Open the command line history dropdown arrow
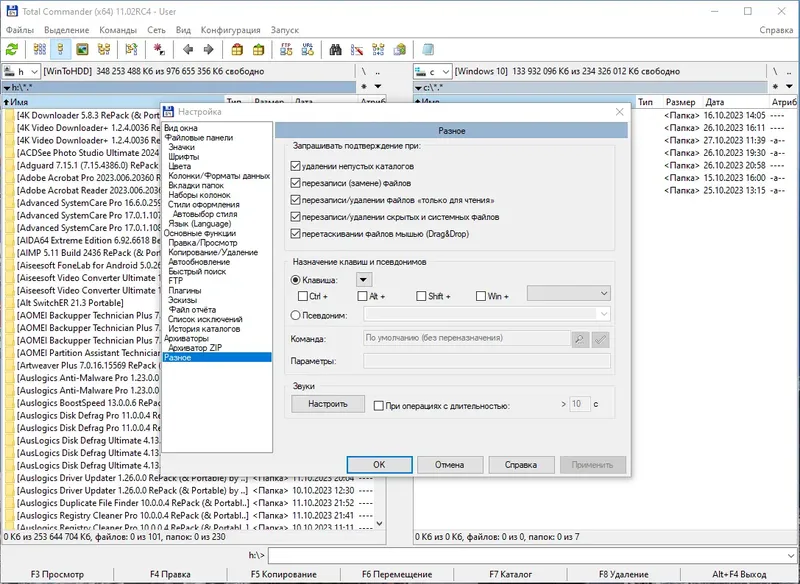This screenshot has width=800, height=584. click(x=791, y=555)
